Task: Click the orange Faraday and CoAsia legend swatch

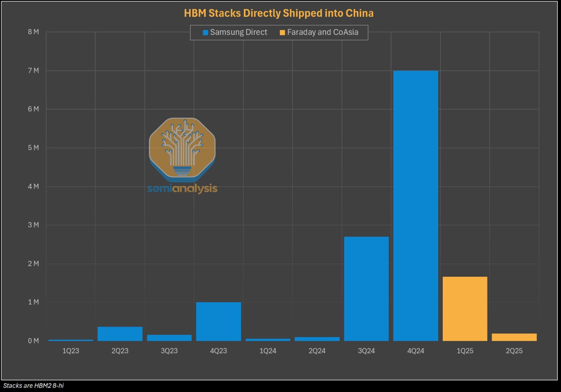Action: click(x=282, y=33)
